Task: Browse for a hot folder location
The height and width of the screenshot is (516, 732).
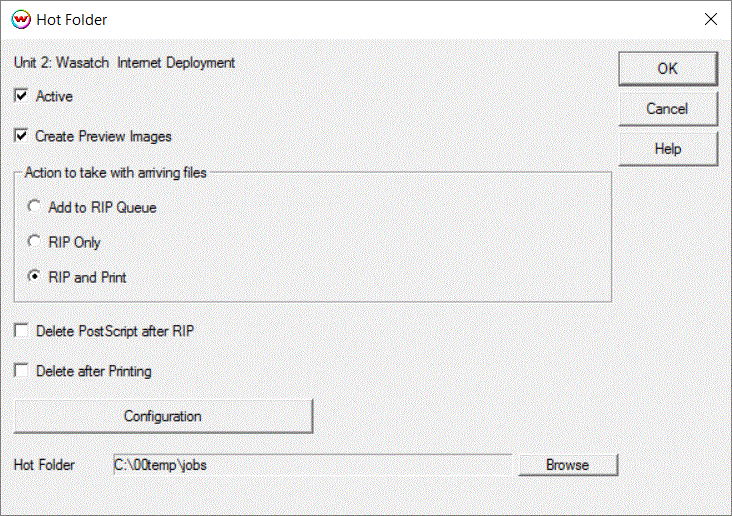Action: click(568, 465)
